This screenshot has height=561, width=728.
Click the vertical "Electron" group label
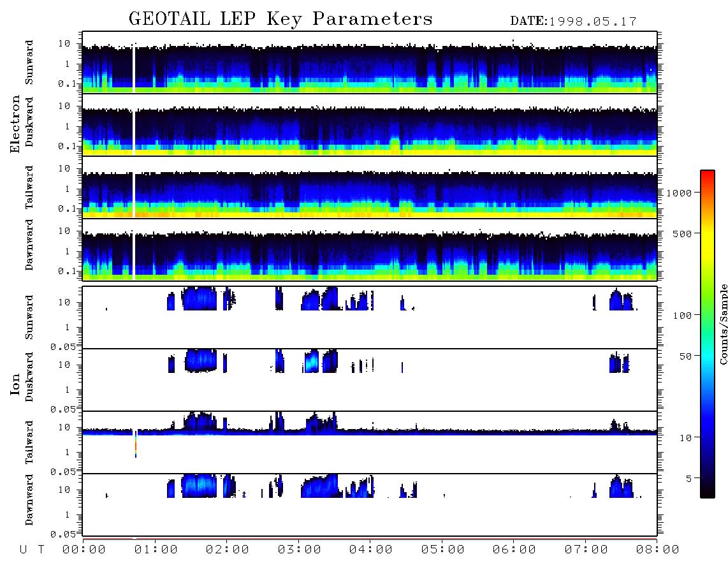tap(15, 124)
